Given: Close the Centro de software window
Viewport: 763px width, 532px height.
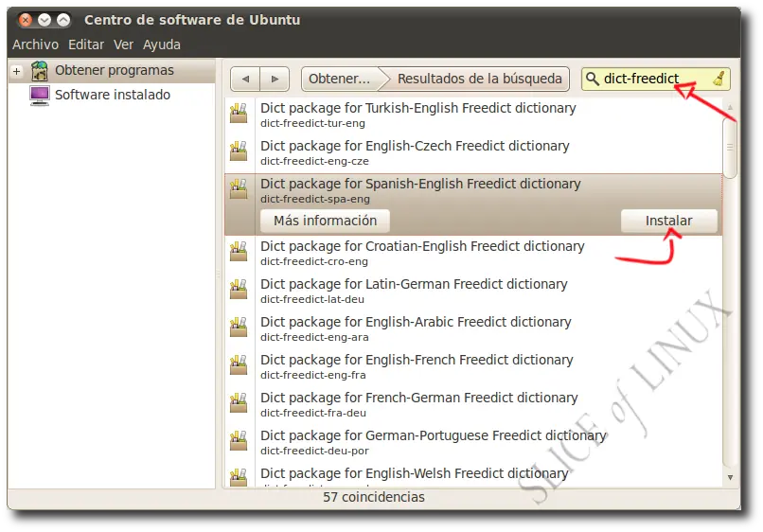Looking at the screenshot, I should 26,20.
